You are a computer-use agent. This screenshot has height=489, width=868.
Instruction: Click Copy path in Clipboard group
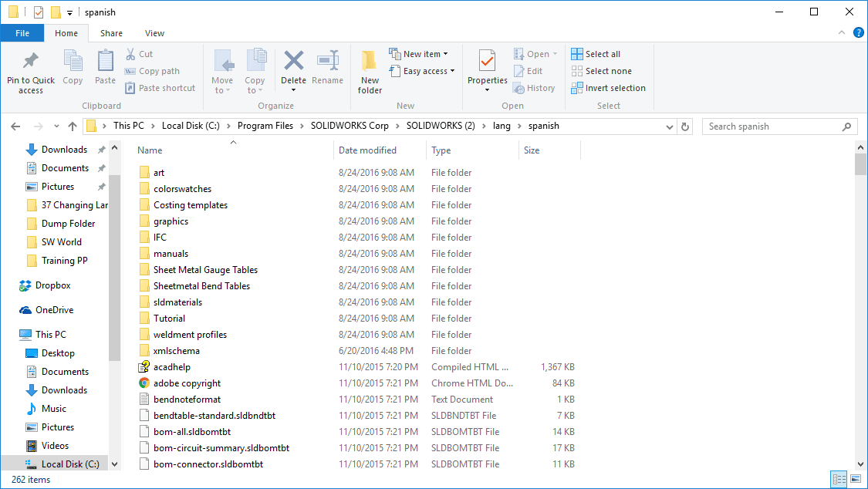(152, 71)
